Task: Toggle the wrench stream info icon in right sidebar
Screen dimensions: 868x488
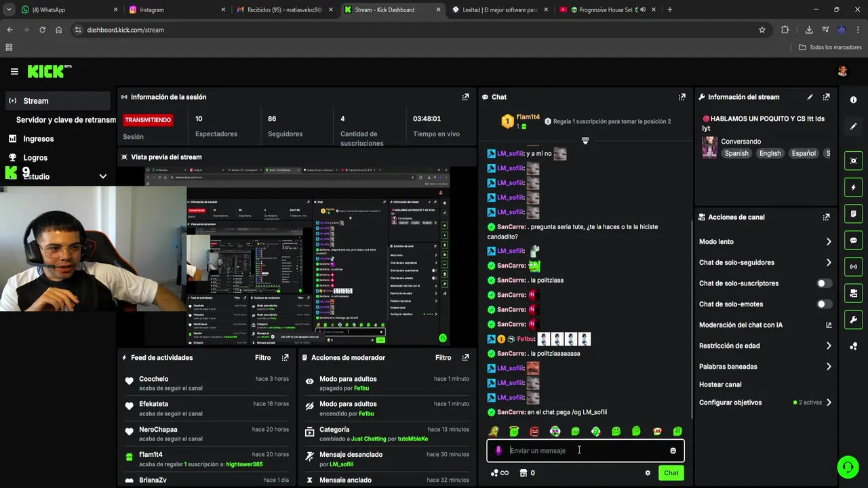Action: pyautogui.click(x=853, y=319)
